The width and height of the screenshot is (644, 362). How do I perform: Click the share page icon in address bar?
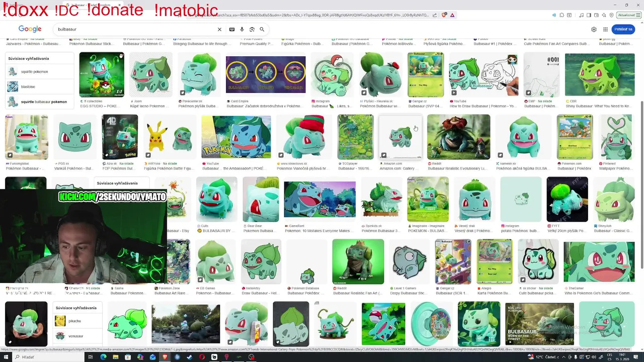[435, 15]
